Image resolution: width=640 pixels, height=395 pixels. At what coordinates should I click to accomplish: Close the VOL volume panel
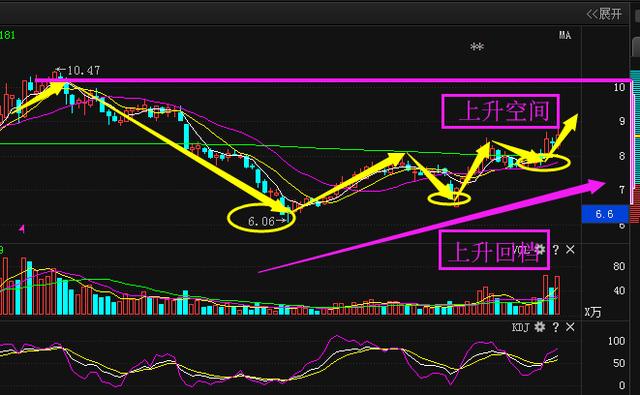(570, 249)
